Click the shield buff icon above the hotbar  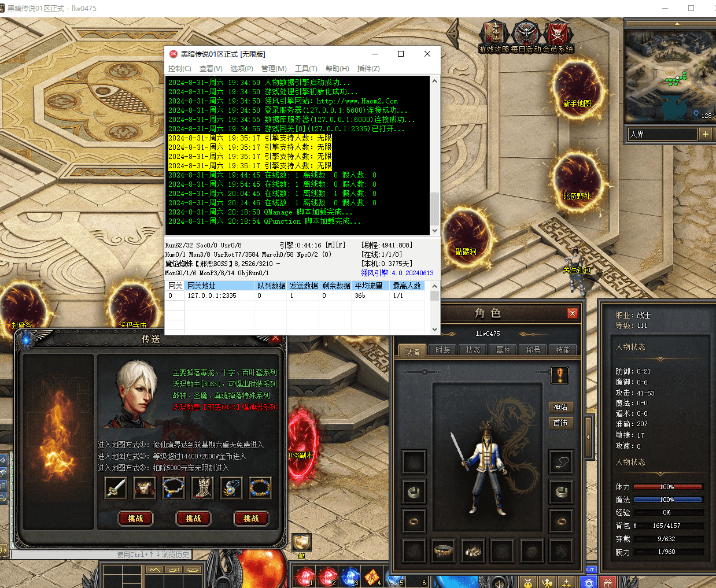(x=301, y=542)
